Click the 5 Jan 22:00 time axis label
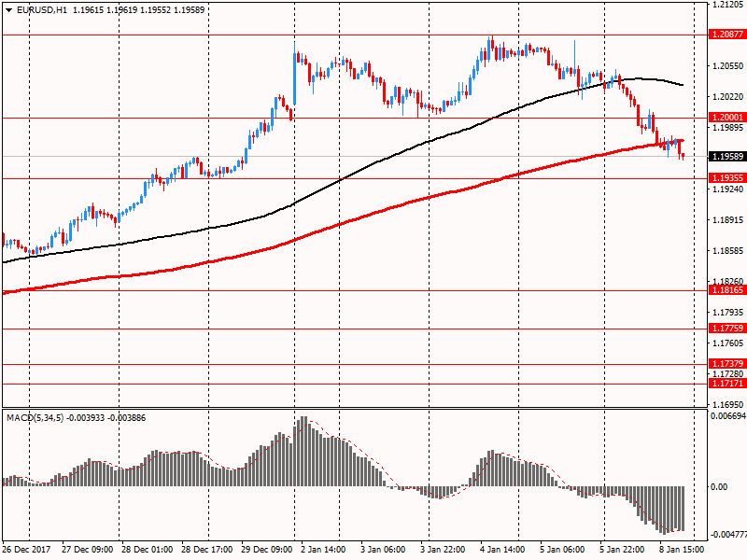Image resolution: width=747 pixels, height=560 pixels. click(622, 550)
